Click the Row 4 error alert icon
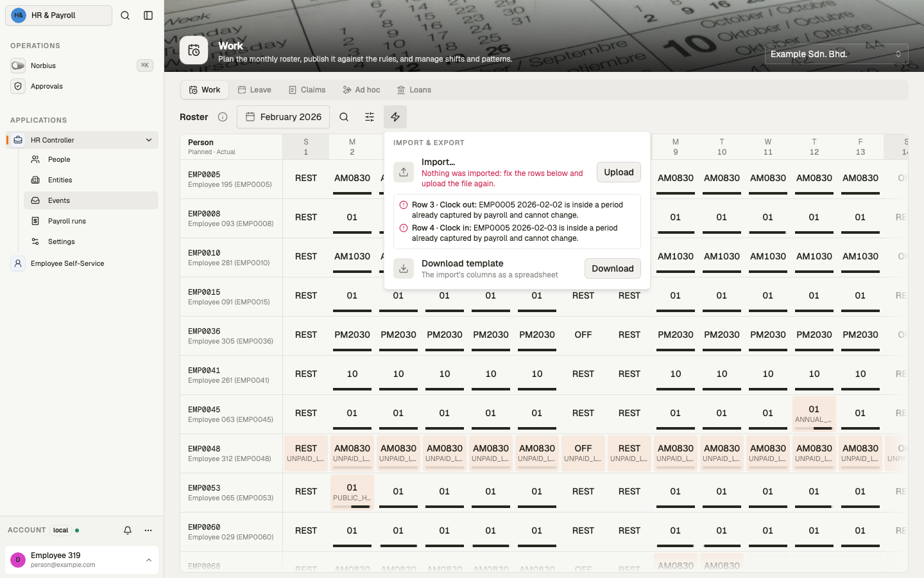 click(404, 228)
